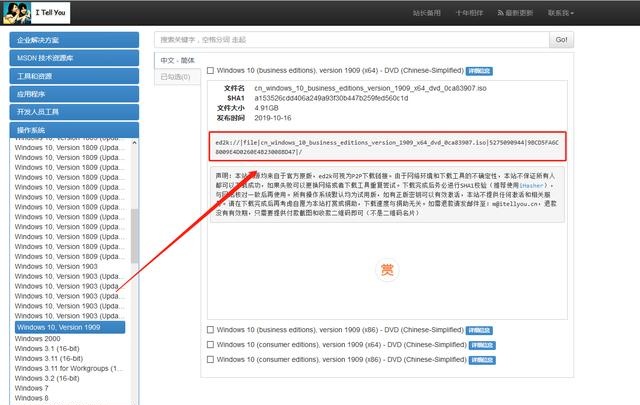Click the OS list scrollbar up arrow
Image resolution: width=640 pixels, height=405 pixels.
[x=134, y=143]
